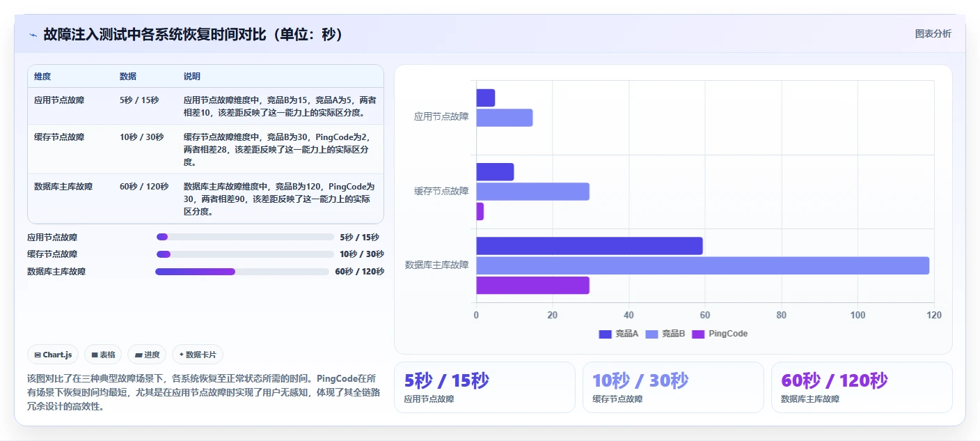Click the 图表分析 label in header

933,33
